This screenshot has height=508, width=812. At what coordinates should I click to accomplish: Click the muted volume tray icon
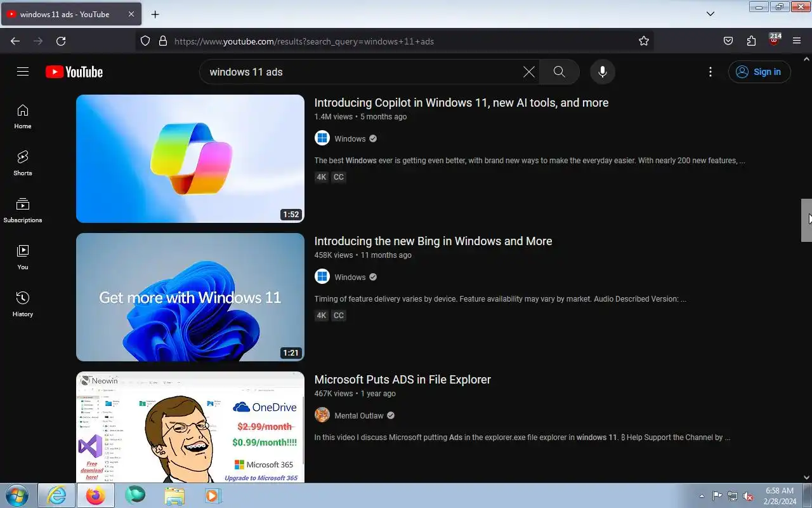tap(749, 496)
